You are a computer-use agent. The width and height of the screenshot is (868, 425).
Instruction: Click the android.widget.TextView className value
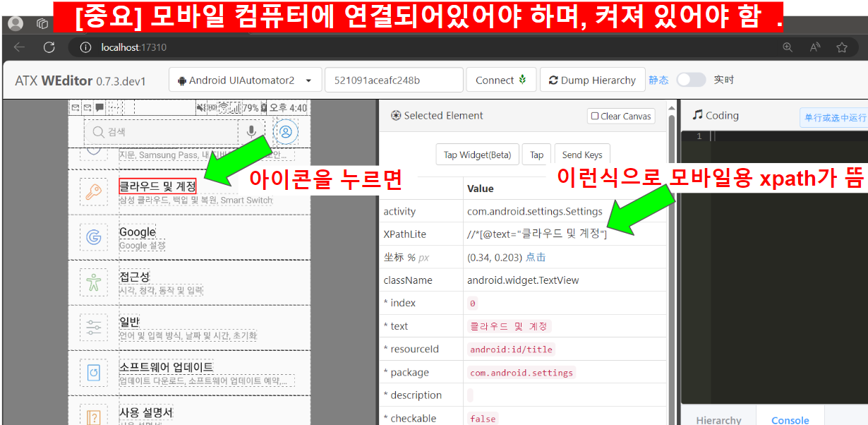coord(523,280)
